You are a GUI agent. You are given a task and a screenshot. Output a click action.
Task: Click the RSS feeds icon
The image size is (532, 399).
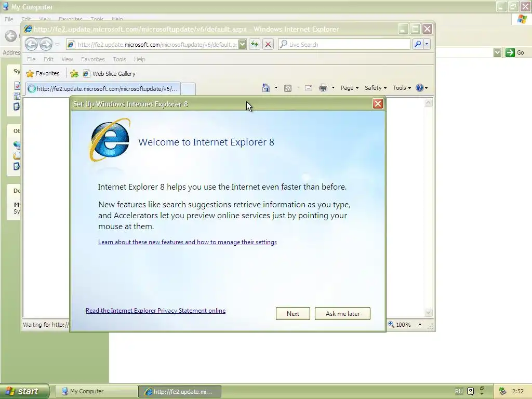(x=288, y=88)
